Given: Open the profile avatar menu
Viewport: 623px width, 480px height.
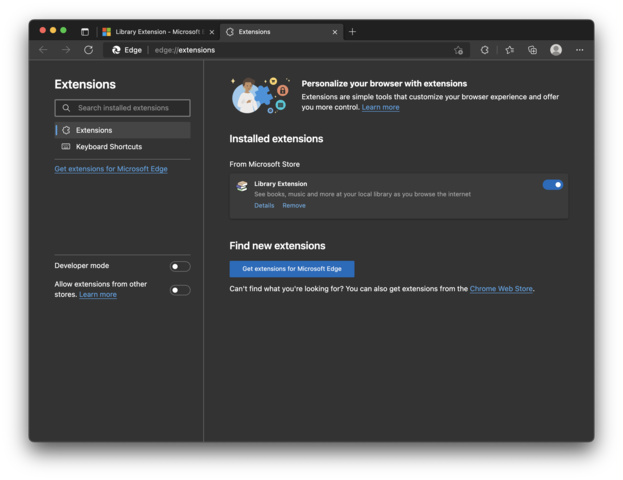Looking at the screenshot, I should [556, 50].
